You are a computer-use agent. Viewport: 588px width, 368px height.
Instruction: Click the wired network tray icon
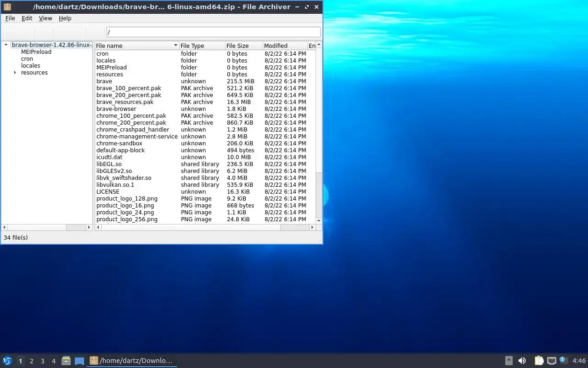(x=552, y=361)
